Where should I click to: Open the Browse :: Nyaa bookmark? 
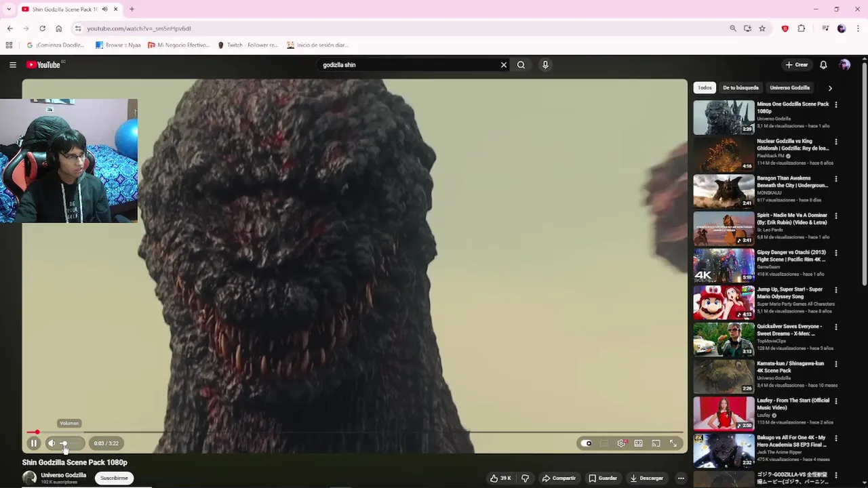[x=118, y=45]
